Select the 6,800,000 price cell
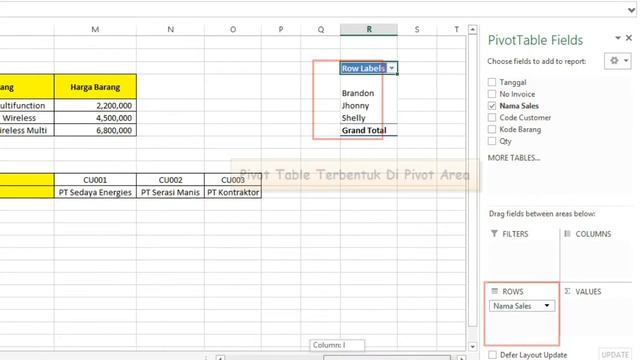640x360 pixels. pos(95,130)
